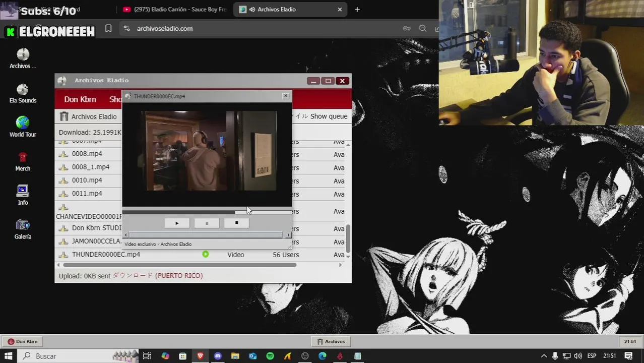The width and height of the screenshot is (644, 363).
Task: Click the file icon above CHANCEVIDEO00001
Action: tap(63, 207)
